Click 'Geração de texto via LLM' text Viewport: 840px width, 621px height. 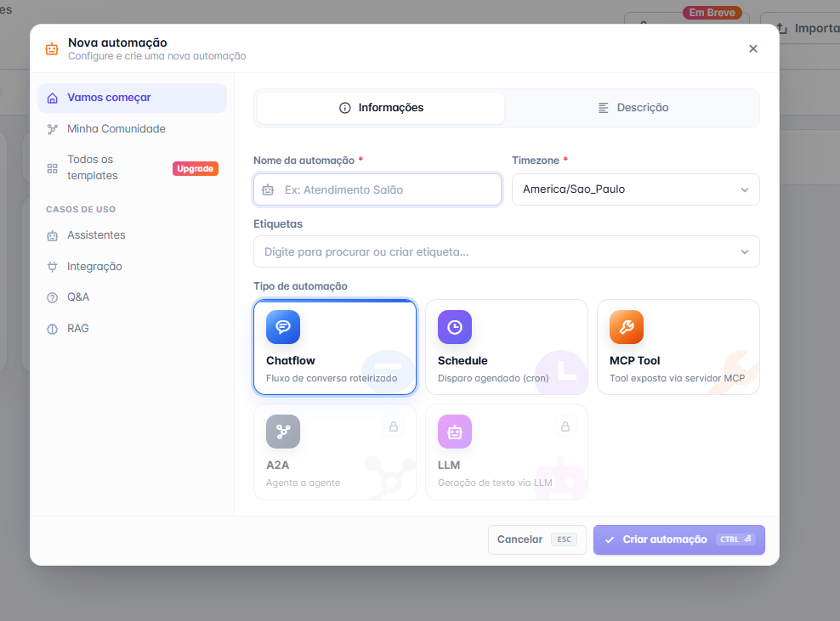pos(495,483)
